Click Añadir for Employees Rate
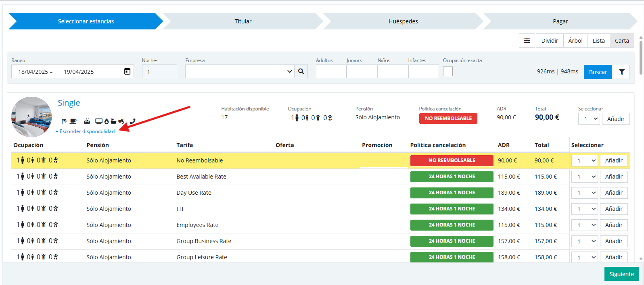The image size is (644, 285). [x=614, y=225]
